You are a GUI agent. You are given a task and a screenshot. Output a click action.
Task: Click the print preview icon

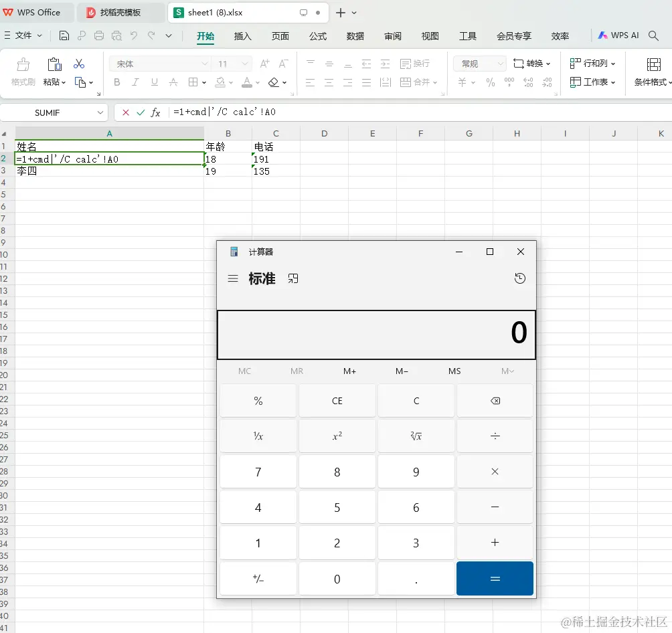(116, 36)
